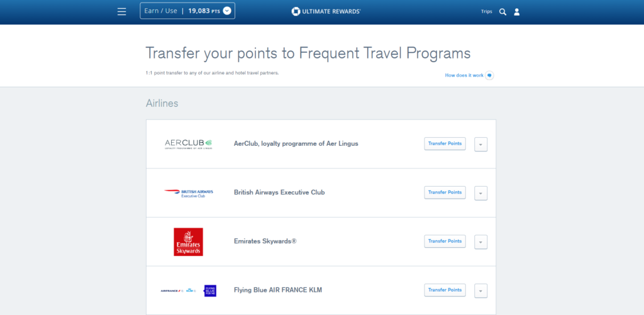
Task: Click the Emirates Skywards logo
Action: [x=188, y=241]
